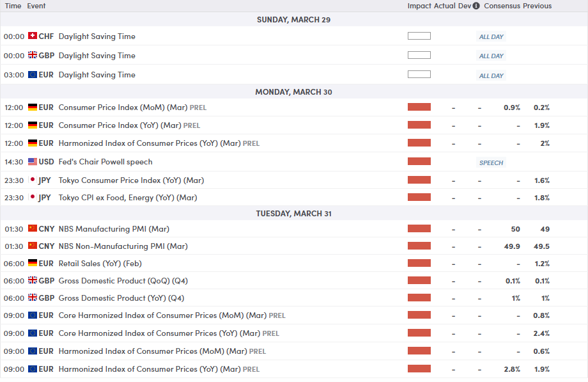The image size is (588, 382).
Task: Open Consumer Price Index (MoM) (Mar) event
Action: pyautogui.click(x=132, y=107)
